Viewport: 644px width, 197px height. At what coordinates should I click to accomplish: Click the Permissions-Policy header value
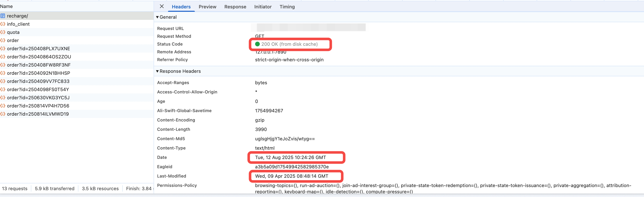click(443, 188)
